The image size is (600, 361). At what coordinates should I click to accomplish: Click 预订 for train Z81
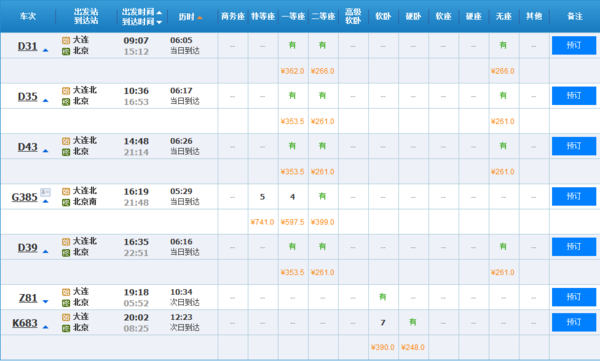574,297
